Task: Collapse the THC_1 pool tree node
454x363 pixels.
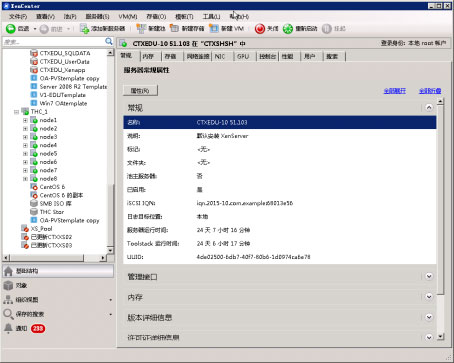Action: [x=16, y=112]
